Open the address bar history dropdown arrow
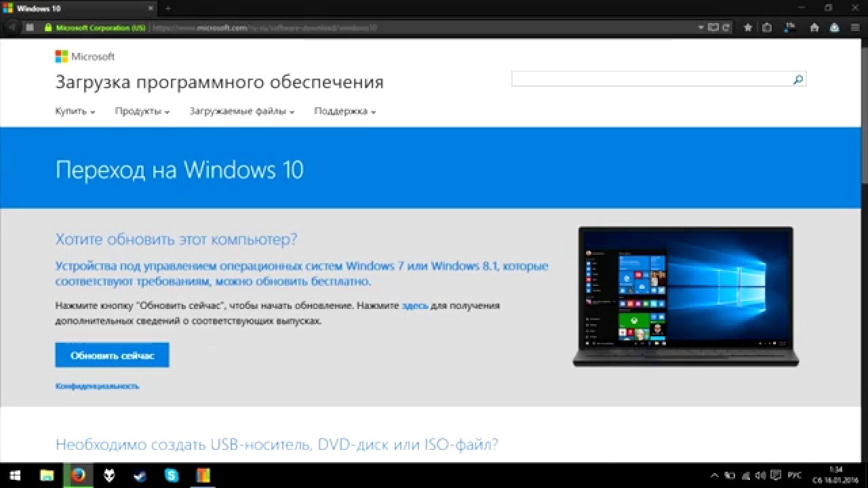This screenshot has width=868, height=488. click(702, 28)
